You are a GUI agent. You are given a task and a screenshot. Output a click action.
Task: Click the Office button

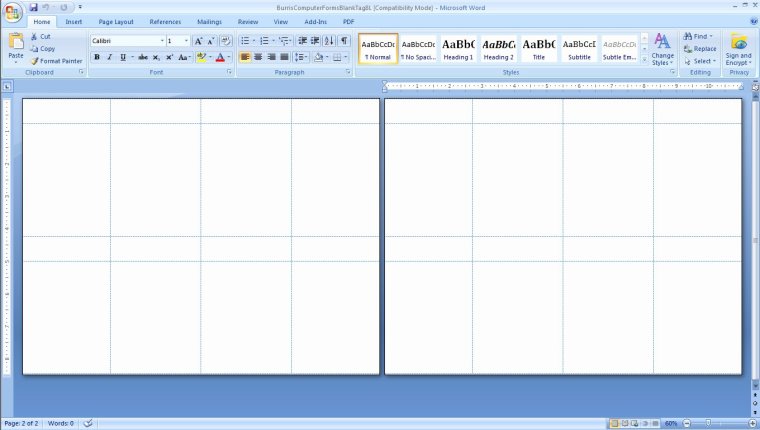12,11
